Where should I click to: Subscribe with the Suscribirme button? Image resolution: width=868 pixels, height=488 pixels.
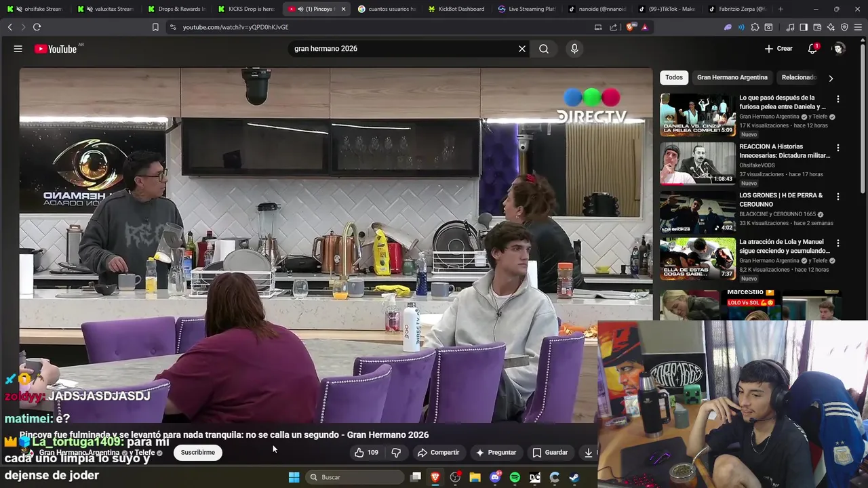pos(197,453)
